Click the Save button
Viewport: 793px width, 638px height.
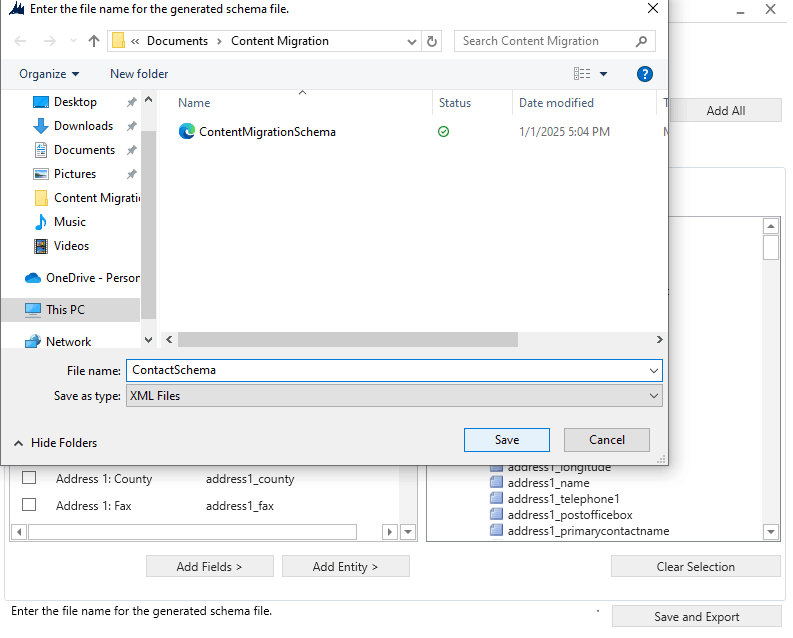click(506, 440)
